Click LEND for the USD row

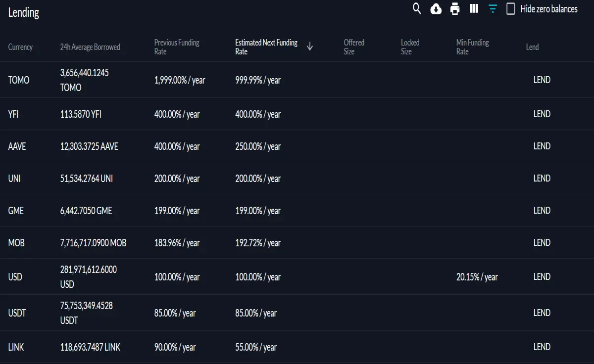(542, 276)
